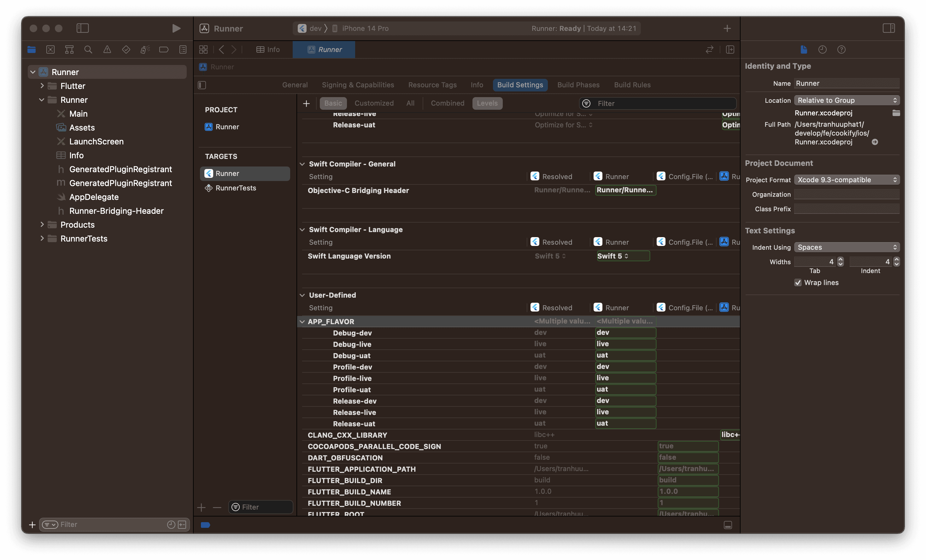Image resolution: width=926 pixels, height=560 pixels.
Task: Open the Build Rules tab
Action: click(632, 85)
